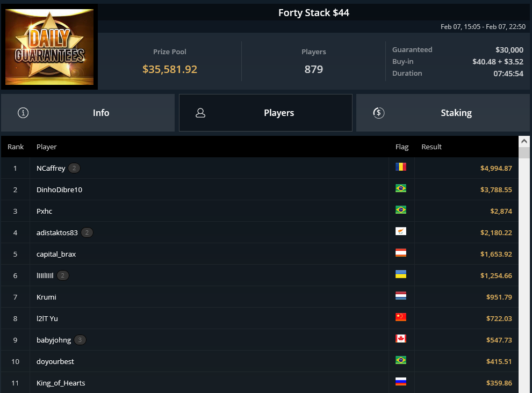The height and width of the screenshot is (393, 532).
Task: Click the Netherlands flag for Krumi
Action: [401, 296]
